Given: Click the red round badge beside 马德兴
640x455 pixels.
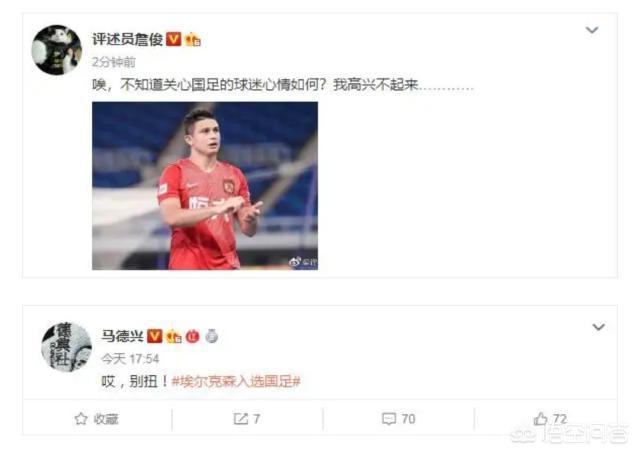Looking at the screenshot, I should 193,336.
